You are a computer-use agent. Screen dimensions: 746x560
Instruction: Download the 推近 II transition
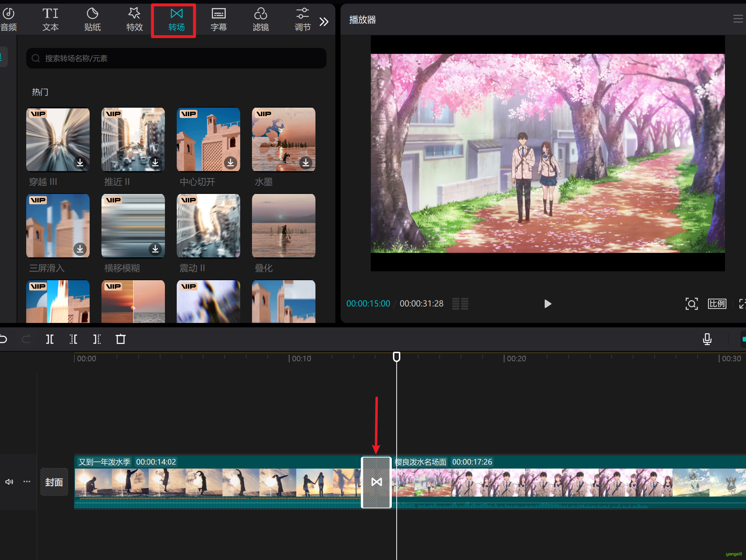pyautogui.click(x=155, y=162)
